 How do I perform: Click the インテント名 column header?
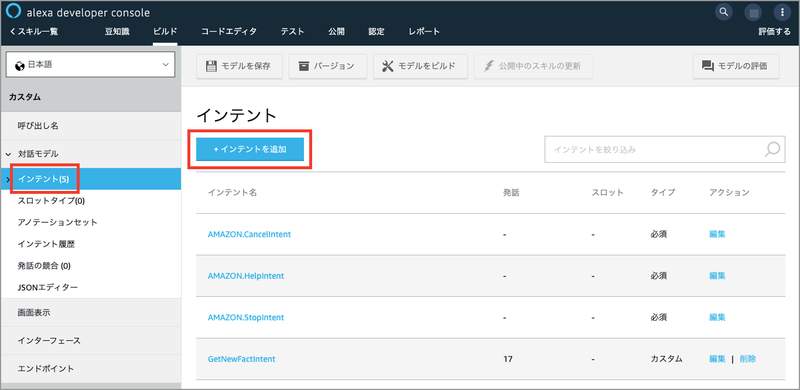232,192
